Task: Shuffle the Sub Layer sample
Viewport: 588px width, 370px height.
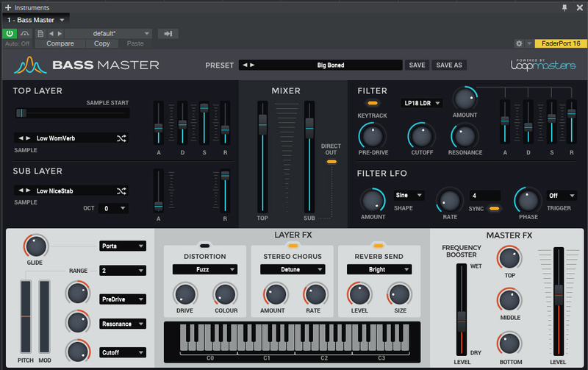Action: [121, 191]
